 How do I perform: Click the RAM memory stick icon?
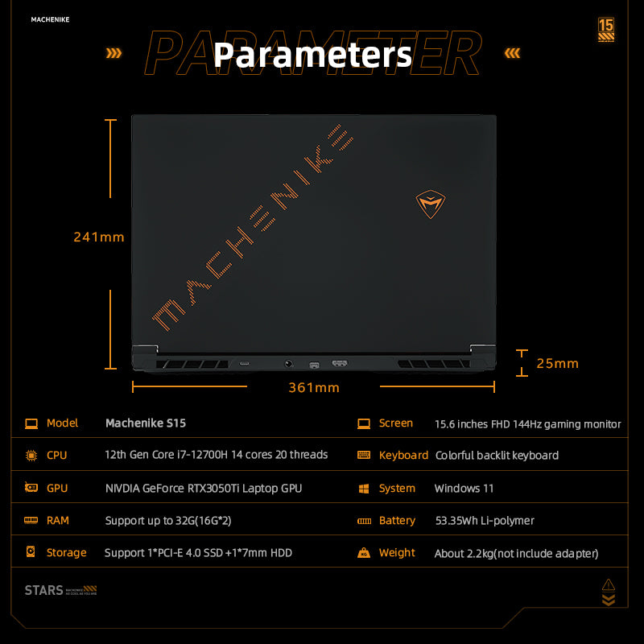(x=31, y=521)
